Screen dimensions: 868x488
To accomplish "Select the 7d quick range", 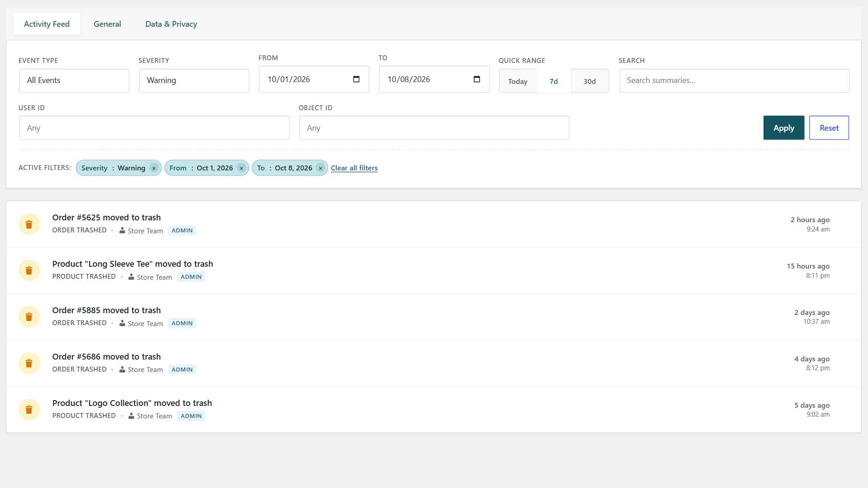I will pyautogui.click(x=554, y=81).
